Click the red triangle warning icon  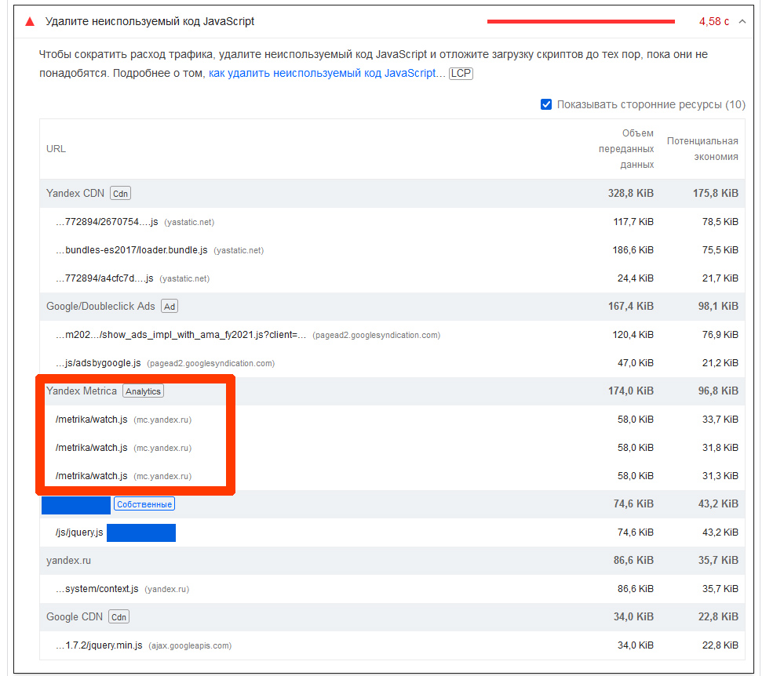click(30, 21)
